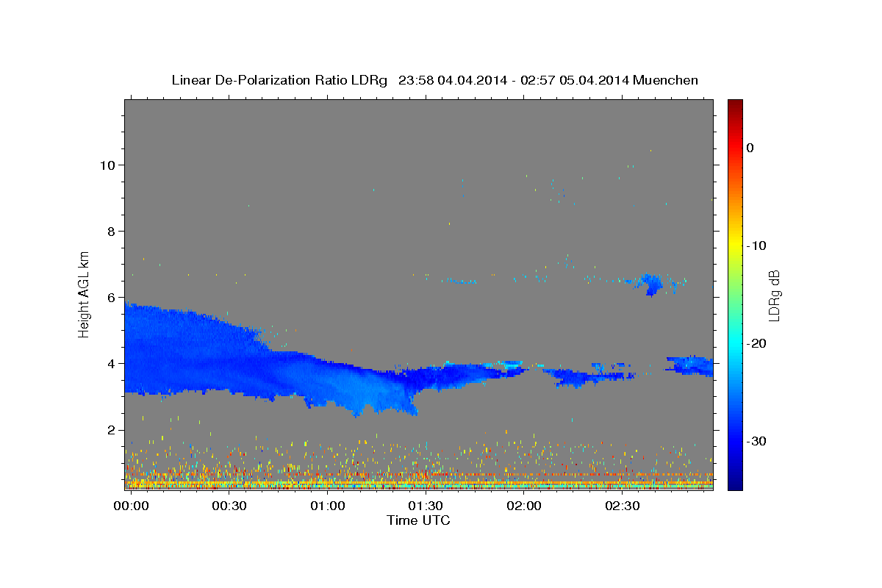Click the yellow band of the colorbar

(734, 245)
